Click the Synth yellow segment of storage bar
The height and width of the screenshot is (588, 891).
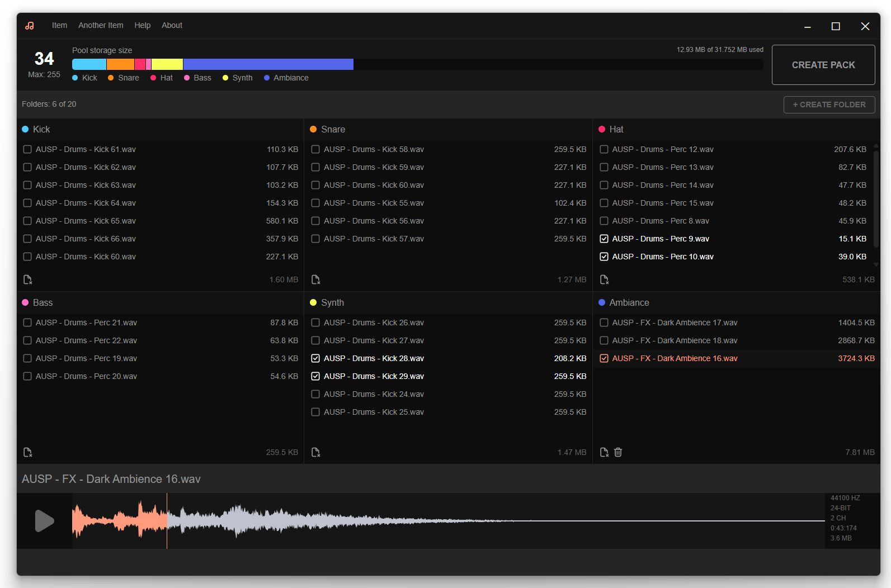167,64
